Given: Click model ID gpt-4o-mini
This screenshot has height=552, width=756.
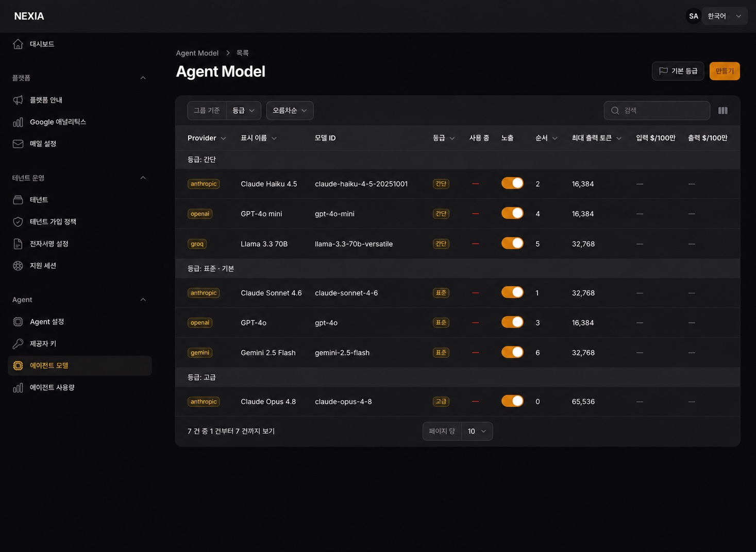Looking at the screenshot, I should [x=334, y=214].
